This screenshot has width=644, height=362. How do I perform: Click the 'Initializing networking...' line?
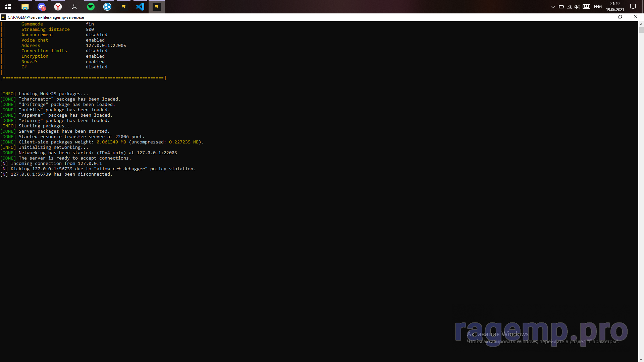(44, 147)
